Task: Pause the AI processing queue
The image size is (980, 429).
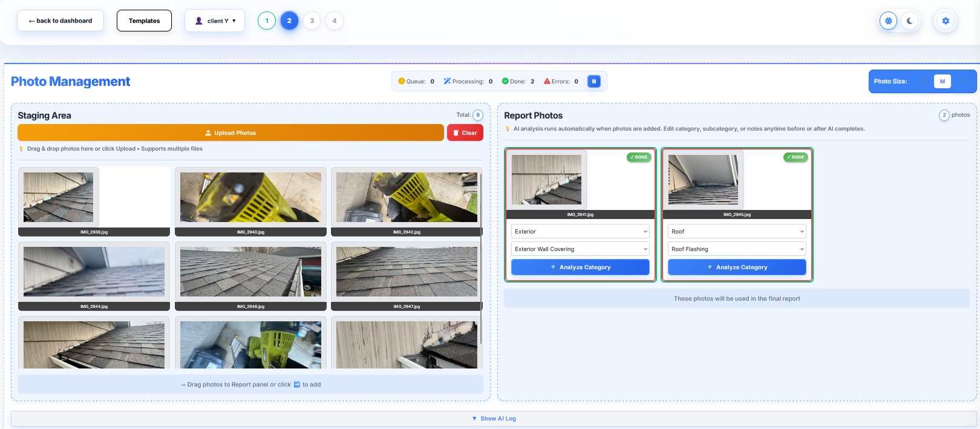Action: point(594,81)
